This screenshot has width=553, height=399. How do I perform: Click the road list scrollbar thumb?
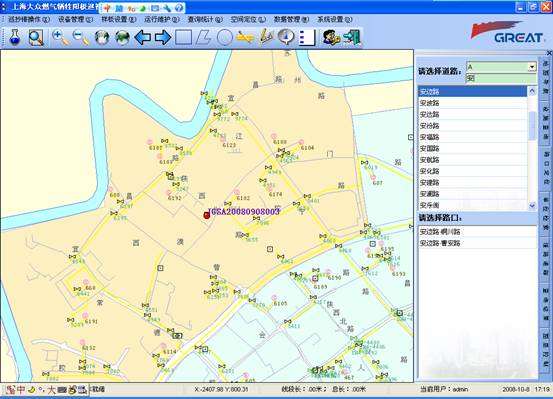click(532, 125)
